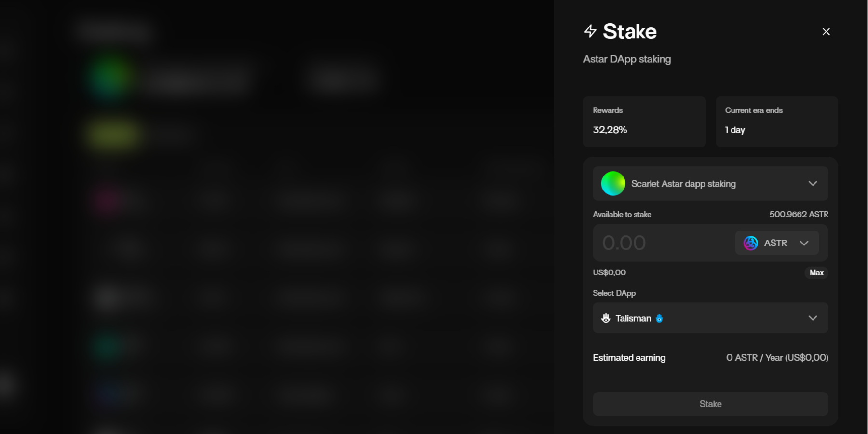The width and height of the screenshot is (868, 434).
Task: Click the US$0,00 fiat value text
Action: pyautogui.click(x=610, y=273)
